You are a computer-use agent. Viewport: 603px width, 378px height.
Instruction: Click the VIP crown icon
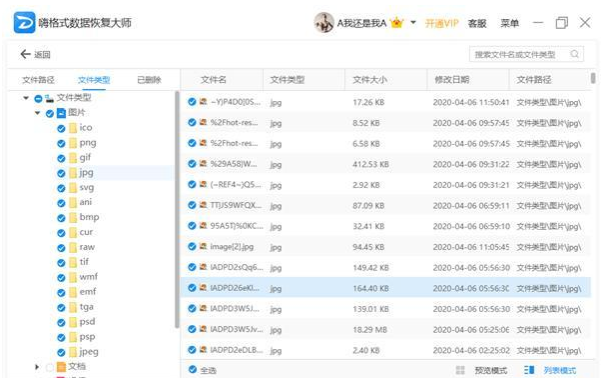[x=396, y=23]
